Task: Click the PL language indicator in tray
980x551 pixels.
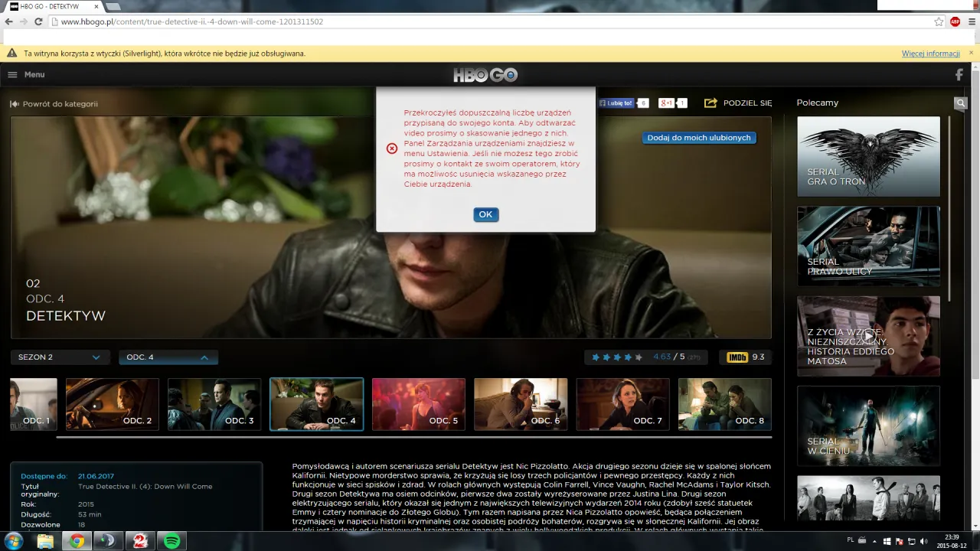Action: pos(851,541)
